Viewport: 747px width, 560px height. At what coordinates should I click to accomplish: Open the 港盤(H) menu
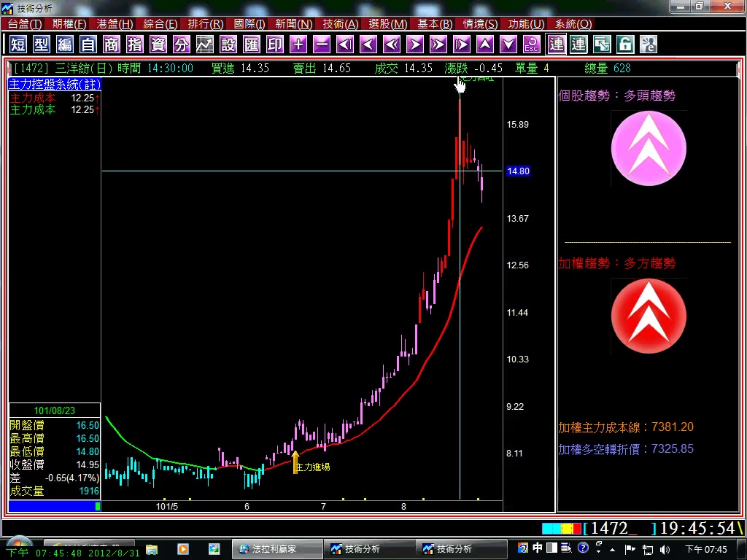click(115, 24)
